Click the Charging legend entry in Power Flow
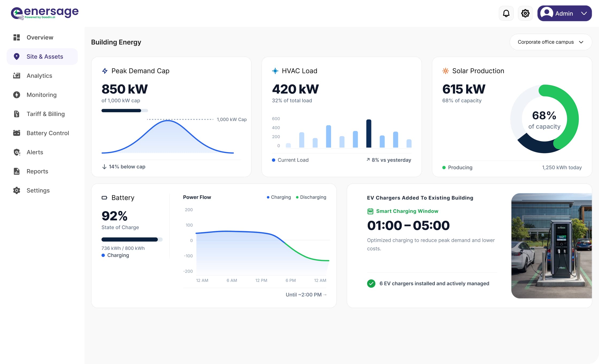Image resolution: width=599 pixels, height=364 pixels. (x=279, y=197)
